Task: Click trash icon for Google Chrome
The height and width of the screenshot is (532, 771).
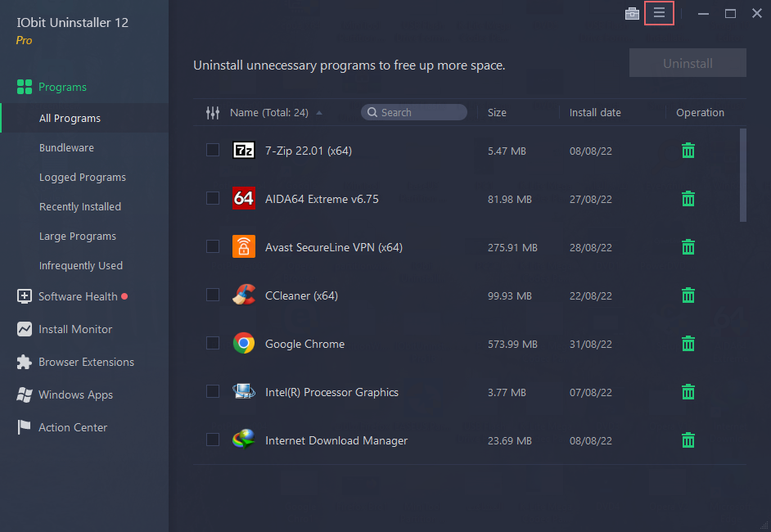Action: tap(688, 343)
